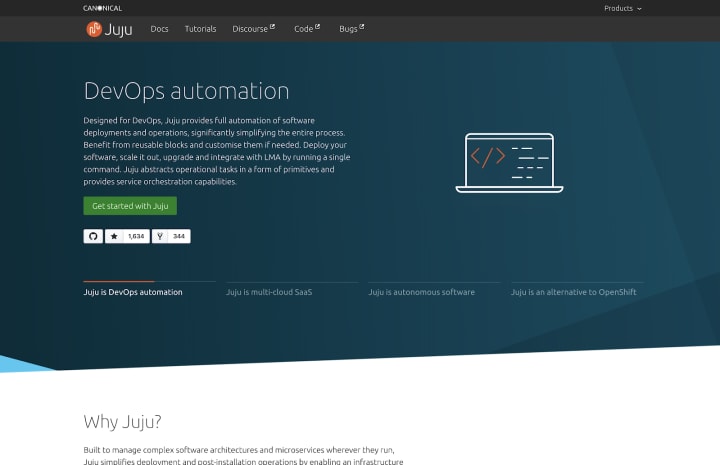
Task: Click the DevOps automation heading
Action: (186, 91)
